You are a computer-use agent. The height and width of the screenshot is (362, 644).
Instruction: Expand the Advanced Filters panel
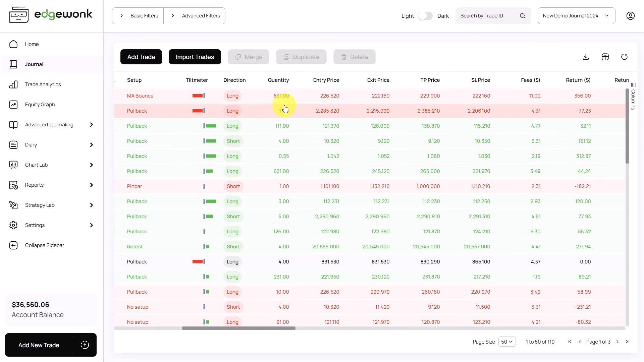point(195,16)
